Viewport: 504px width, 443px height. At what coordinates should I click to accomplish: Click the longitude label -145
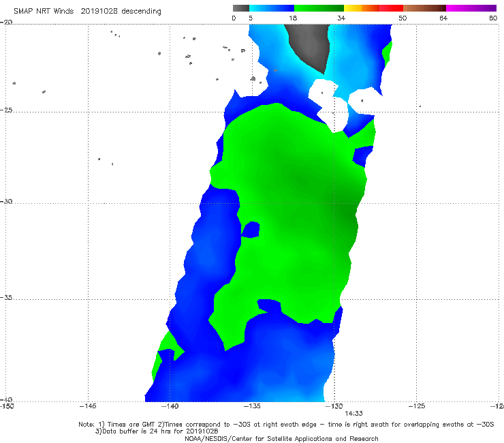pos(88,406)
